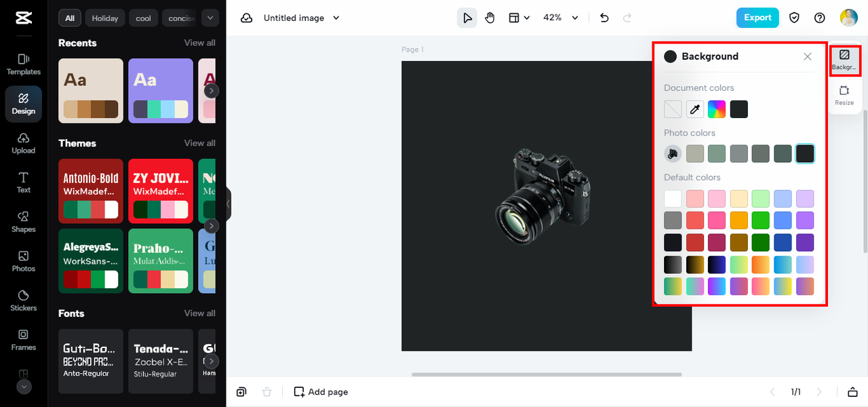868x407 pixels.
Task: Open the pages overview icon at bottom right
Action: pos(852,392)
